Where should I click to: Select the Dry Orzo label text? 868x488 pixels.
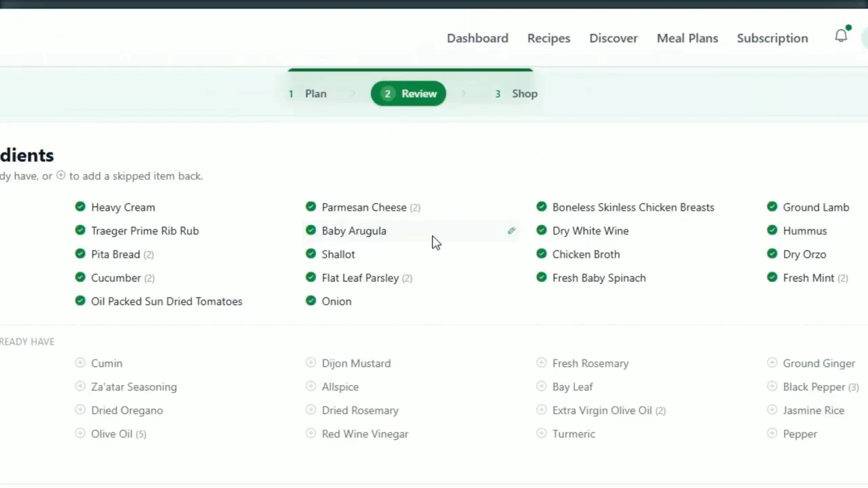(x=804, y=254)
